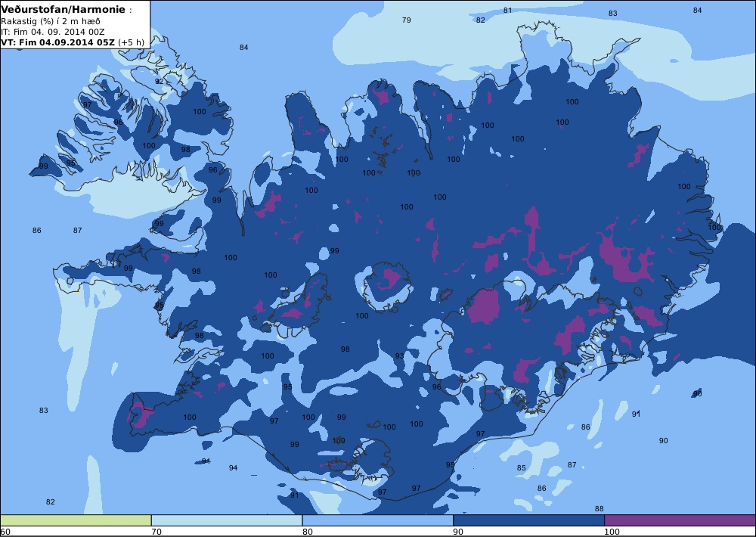The image size is (756, 537).
Task: Click the medium blue 80–90 legend color band
Action: click(x=377, y=520)
